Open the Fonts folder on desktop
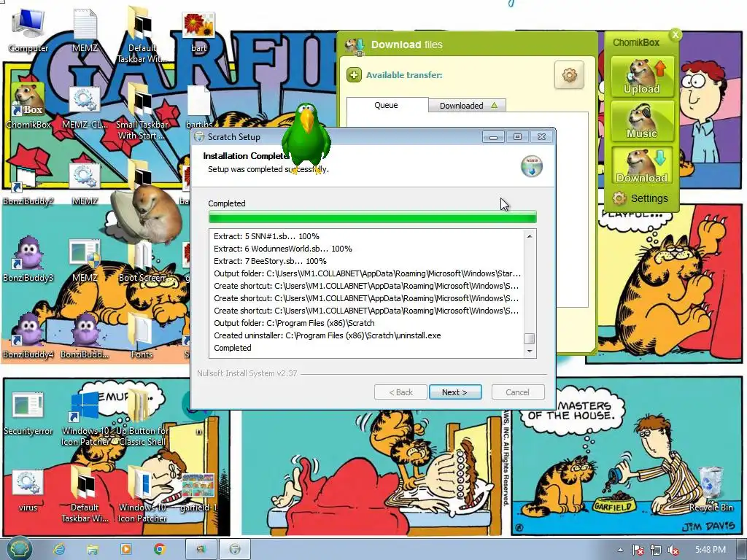The image size is (747, 560). pos(142,337)
